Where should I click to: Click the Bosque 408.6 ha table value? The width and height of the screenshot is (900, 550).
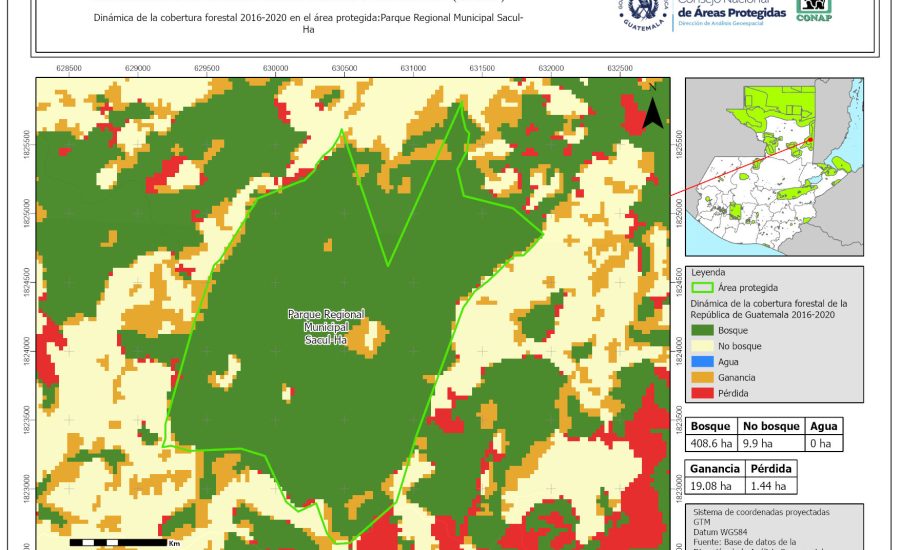[x=712, y=443]
